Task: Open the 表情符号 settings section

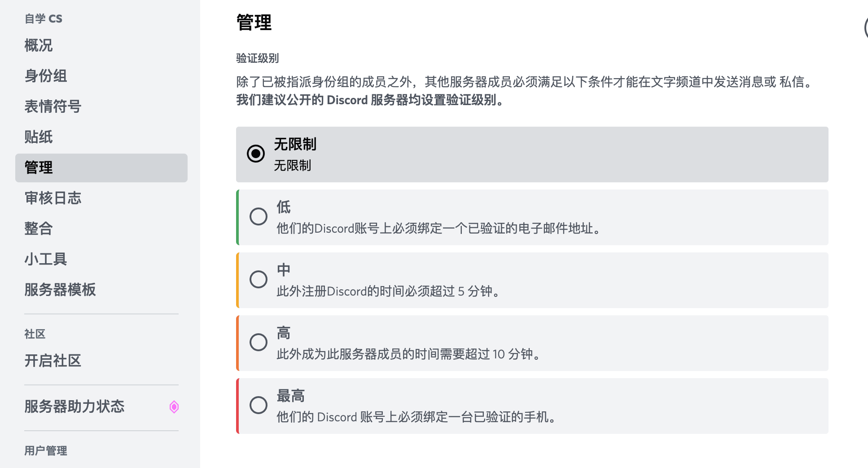Action: (53, 106)
